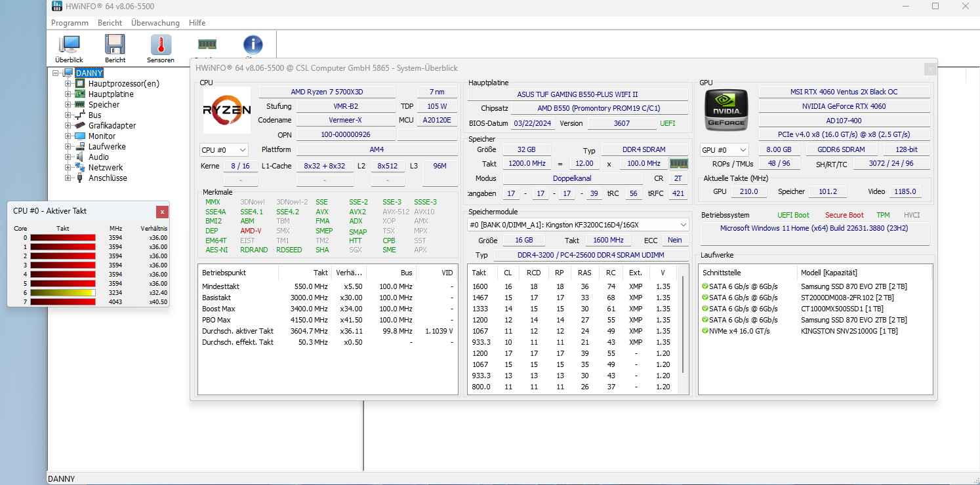Viewport: 980px width, 485px height.
Task: Click the Doppelkanal mode field
Action: 573,178
